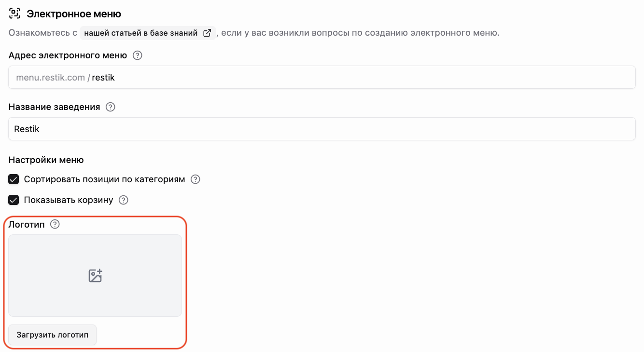
Task: Toggle cart via the Показывать корзину label text
Action: point(69,200)
